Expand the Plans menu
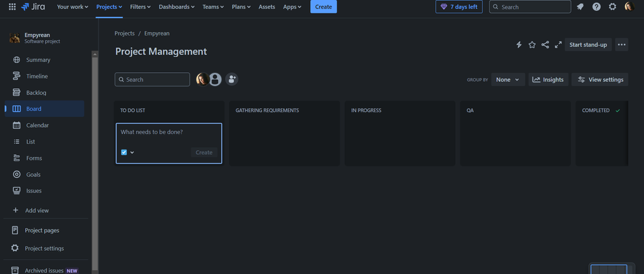Viewport: 644px width, 274px height. click(241, 6)
